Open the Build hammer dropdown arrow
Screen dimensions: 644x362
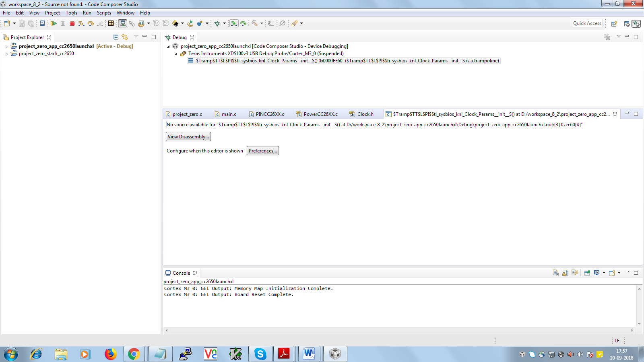point(262,23)
